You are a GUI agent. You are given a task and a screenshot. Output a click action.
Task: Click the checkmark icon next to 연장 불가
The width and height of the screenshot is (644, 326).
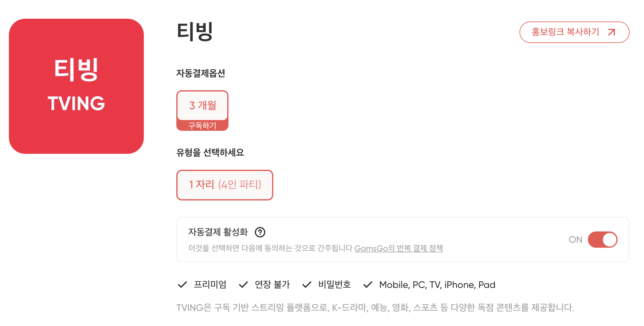pos(244,285)
